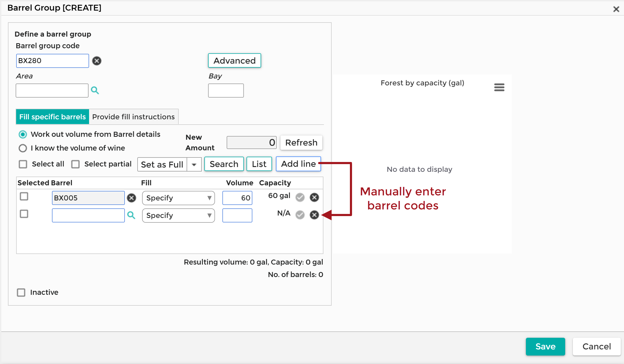Mark the barrel group as Inactive
Screen dimensions: 624x364
(x=21, y=292)
